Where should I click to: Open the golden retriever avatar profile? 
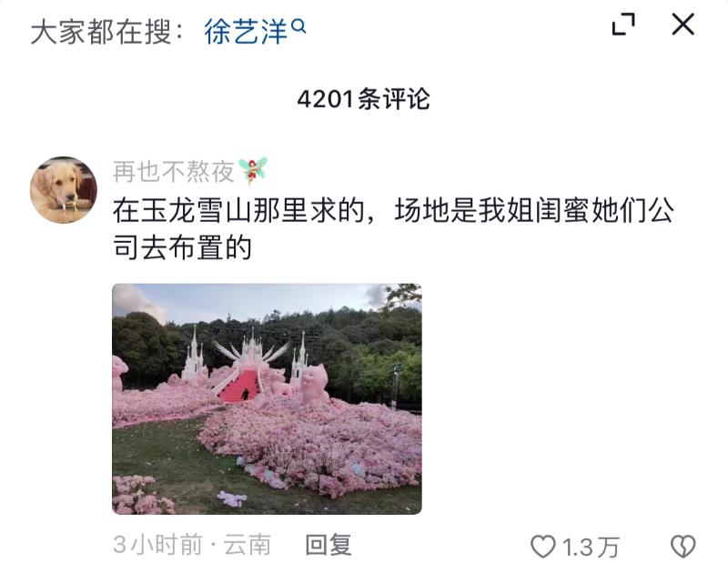tap(64, 190)
